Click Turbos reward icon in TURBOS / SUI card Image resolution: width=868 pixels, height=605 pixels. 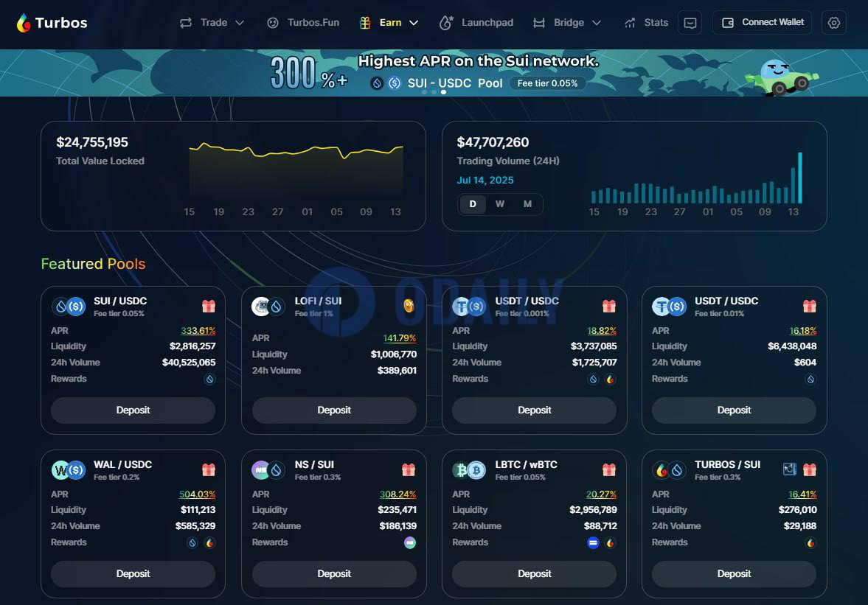click(x=810, y=543)
